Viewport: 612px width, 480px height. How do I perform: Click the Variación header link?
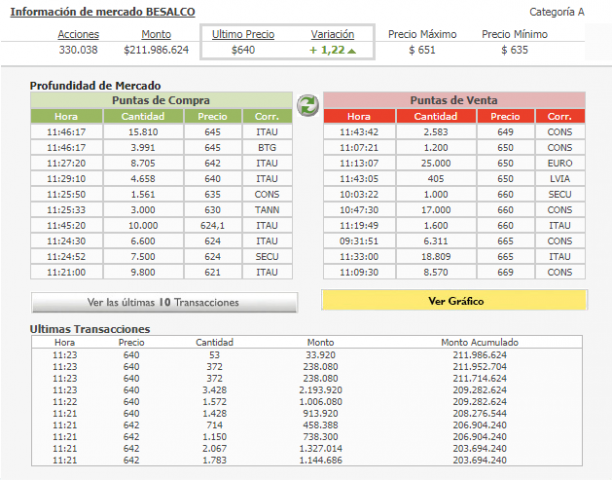pyautogui.click(x=333, y=34)
